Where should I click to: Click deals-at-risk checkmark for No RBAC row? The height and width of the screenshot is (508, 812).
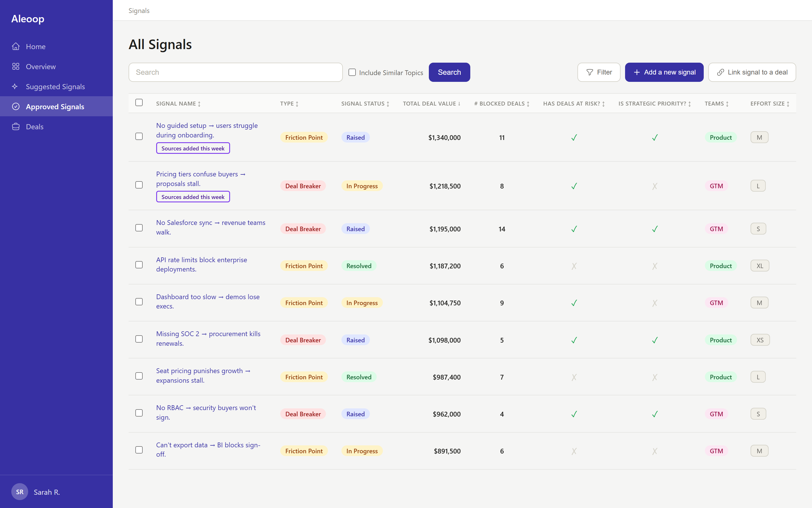click(x=574, y=414)
